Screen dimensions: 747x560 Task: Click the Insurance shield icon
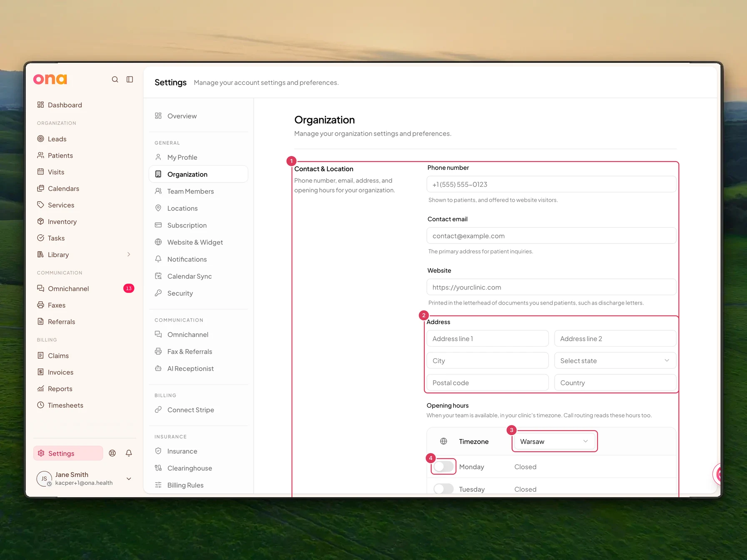(x=158, y=451)
